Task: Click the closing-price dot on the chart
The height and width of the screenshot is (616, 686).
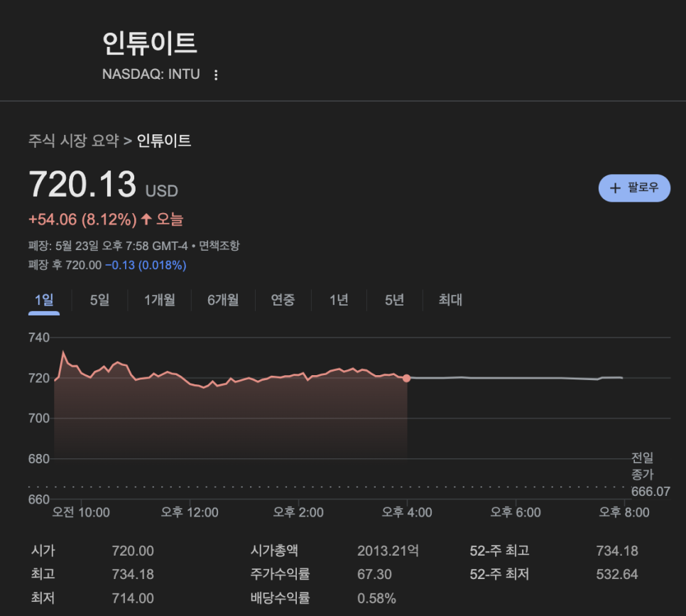Action: click(x=406, y=378)
